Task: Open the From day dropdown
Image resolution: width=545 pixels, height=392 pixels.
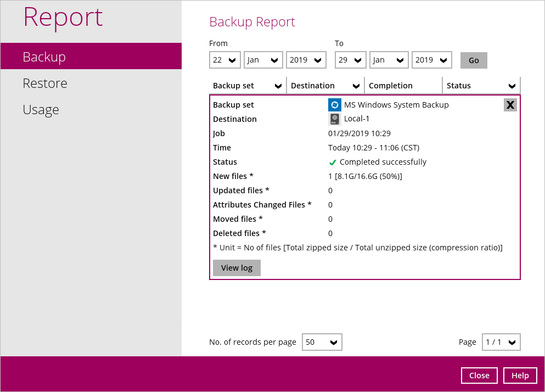Action: 225,60
